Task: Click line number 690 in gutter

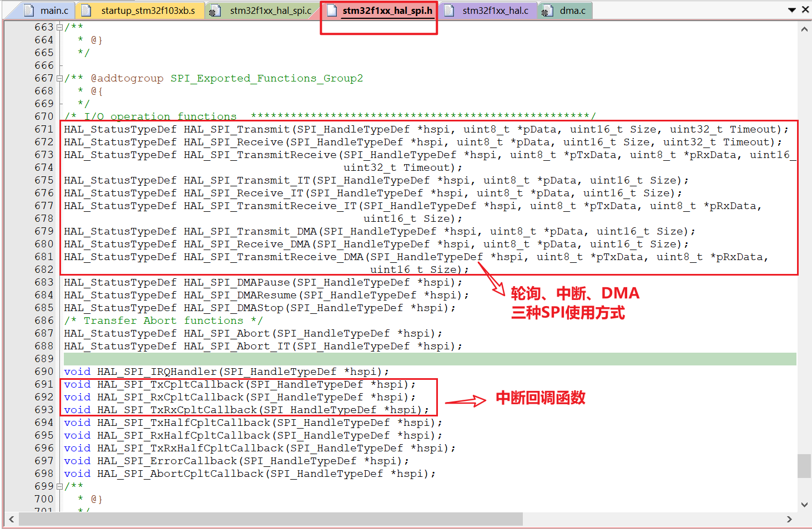Action: [44, 372]
